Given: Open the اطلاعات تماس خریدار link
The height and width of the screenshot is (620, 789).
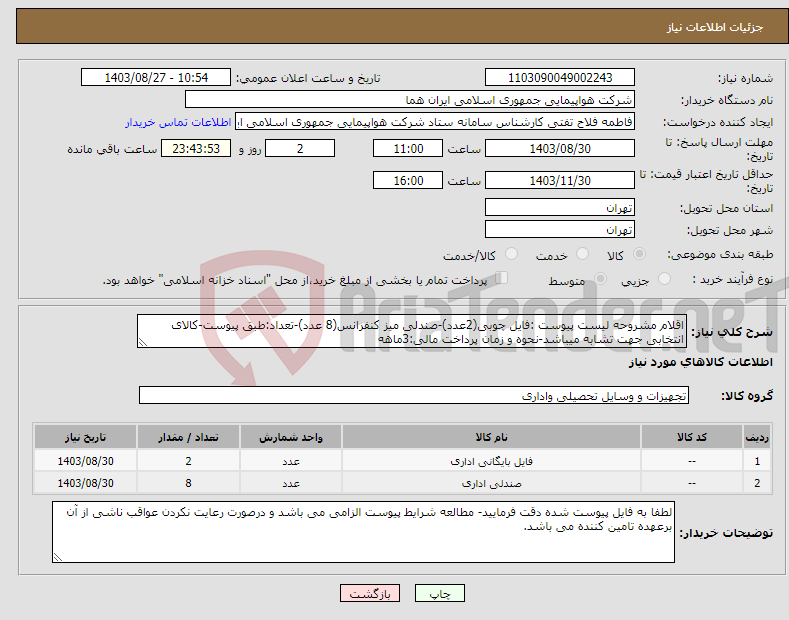Looking at the screenshot, I should pyautogui.click(x=178, y=122).
